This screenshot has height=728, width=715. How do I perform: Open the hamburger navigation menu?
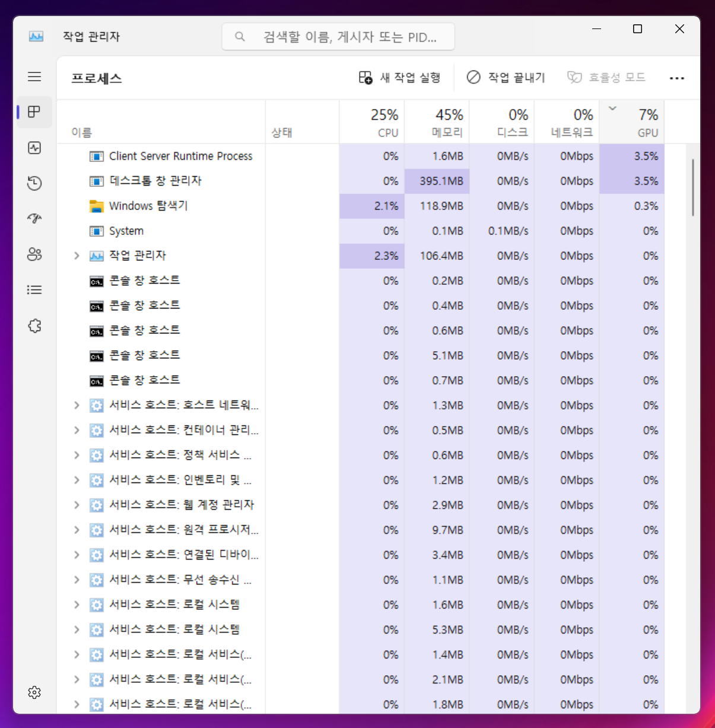click(x=34, y=77)
